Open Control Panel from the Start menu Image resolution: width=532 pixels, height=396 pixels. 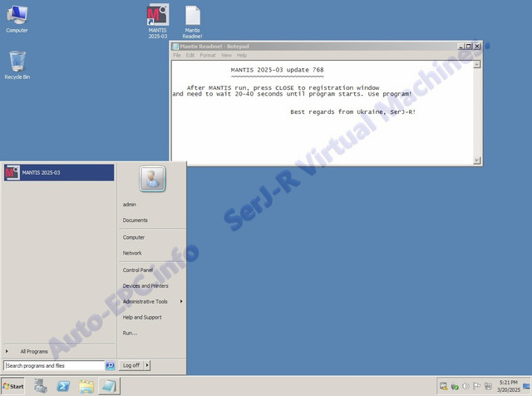click(x=138, y=270)
